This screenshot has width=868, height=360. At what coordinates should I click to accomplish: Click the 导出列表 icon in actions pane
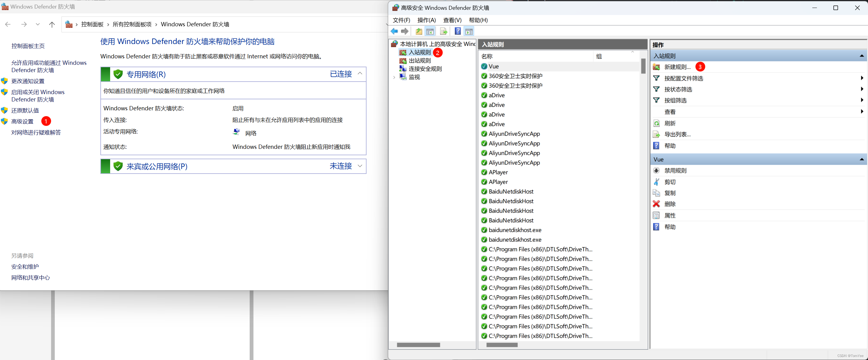(656, 134)
